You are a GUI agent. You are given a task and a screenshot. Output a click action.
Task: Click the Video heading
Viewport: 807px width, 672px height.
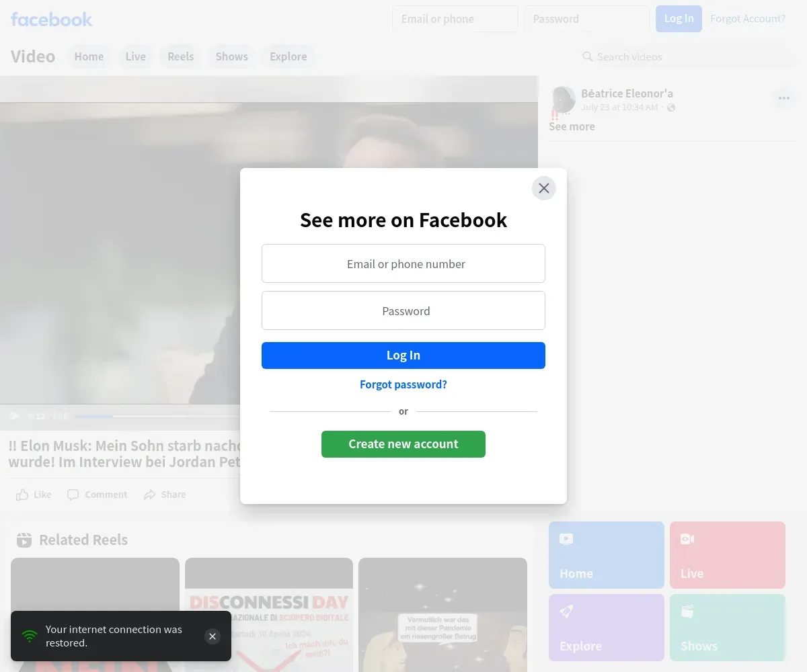pyautogui.click(x=33, y=56)
